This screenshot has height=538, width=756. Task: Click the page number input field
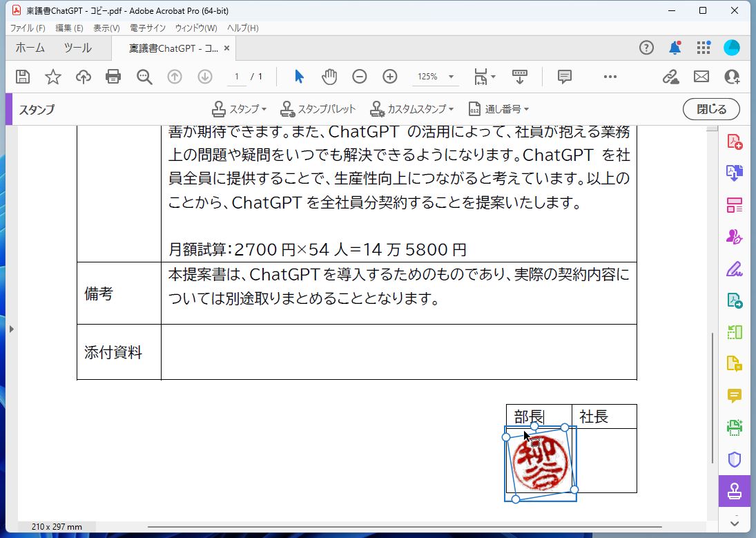pos(238,77)
